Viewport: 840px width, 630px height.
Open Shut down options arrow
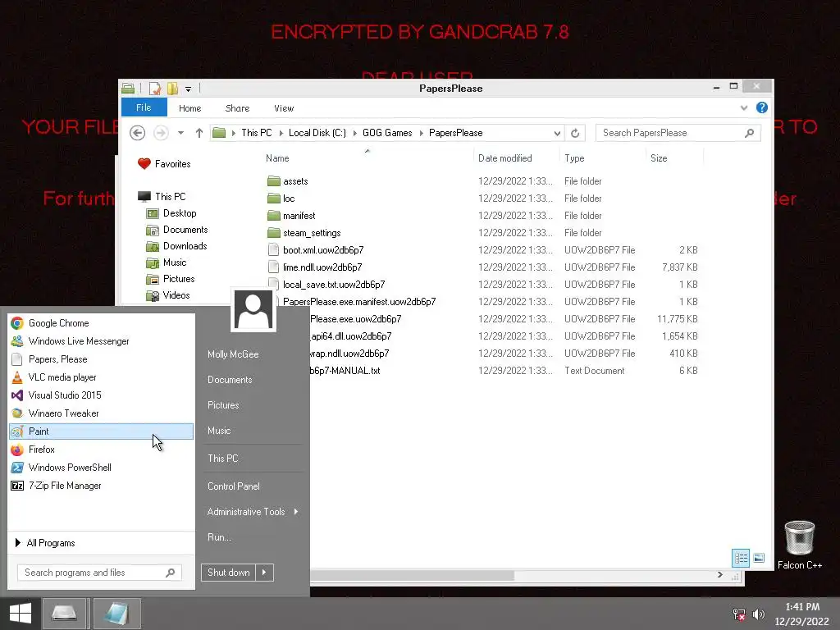pos(264,572)
